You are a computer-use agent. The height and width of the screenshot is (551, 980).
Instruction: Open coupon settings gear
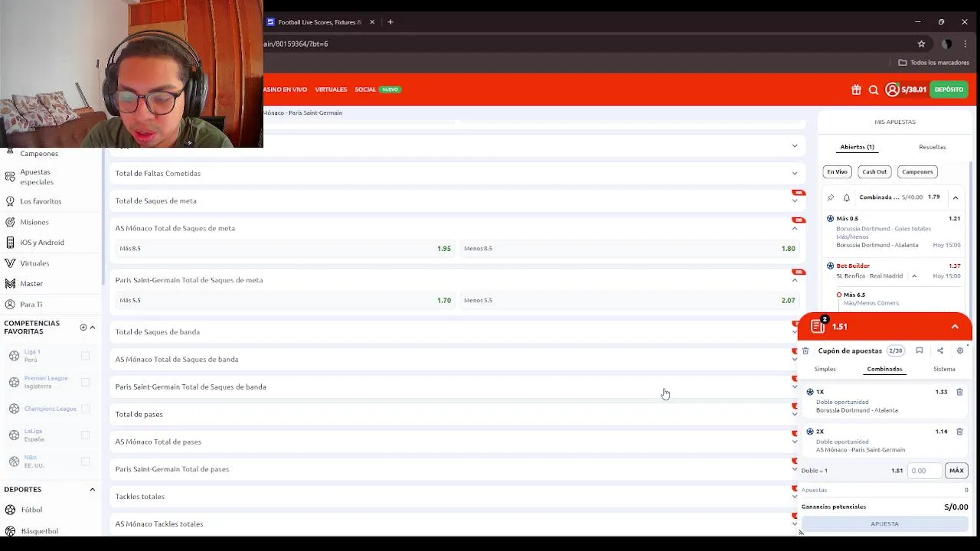click(x=960, y=350)
